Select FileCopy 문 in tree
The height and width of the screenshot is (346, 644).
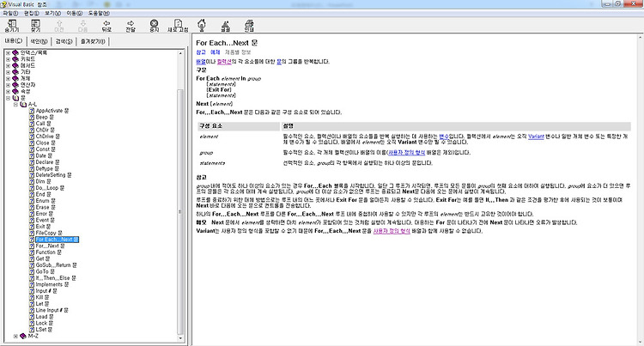point(49,233)
